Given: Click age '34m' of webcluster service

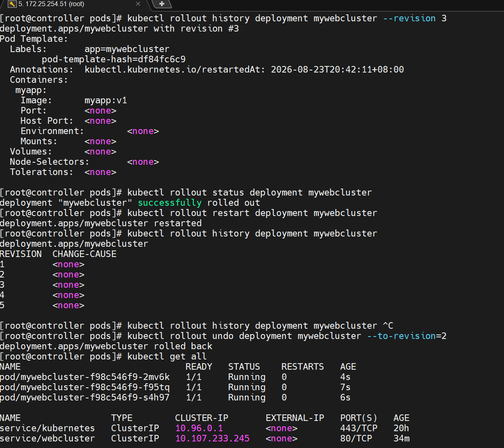Looking at the screenshot, I should 402,439.
